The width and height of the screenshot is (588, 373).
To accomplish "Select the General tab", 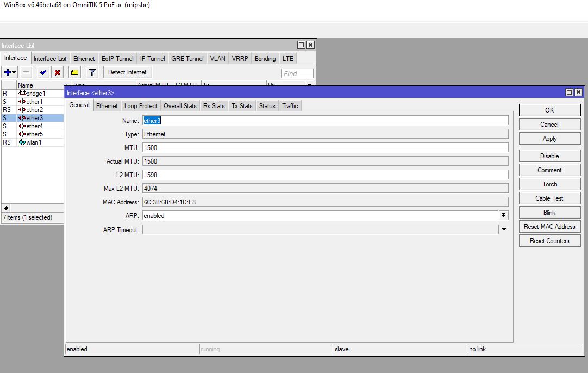I will click(79, 105).
